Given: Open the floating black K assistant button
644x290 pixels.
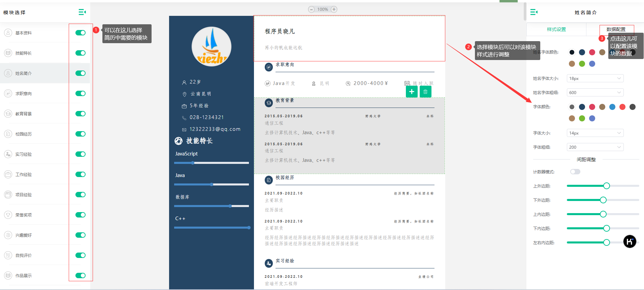Looking at the screenshot, I should pyautogui.click(x=630, y=241).
